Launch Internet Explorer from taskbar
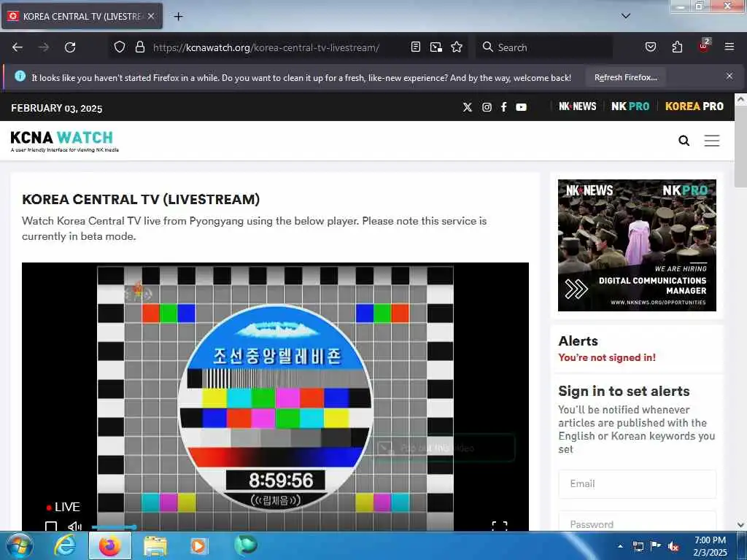This screenshot has width=747, height=560. 65,545
